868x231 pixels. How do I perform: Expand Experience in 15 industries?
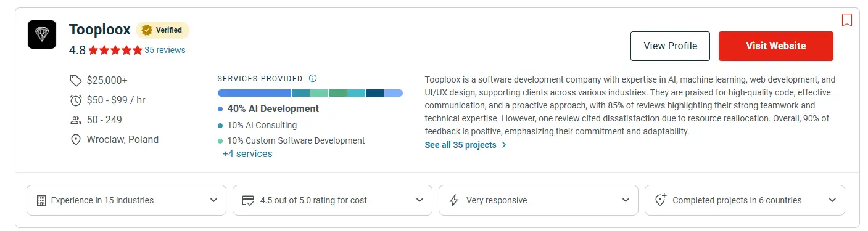126,200
